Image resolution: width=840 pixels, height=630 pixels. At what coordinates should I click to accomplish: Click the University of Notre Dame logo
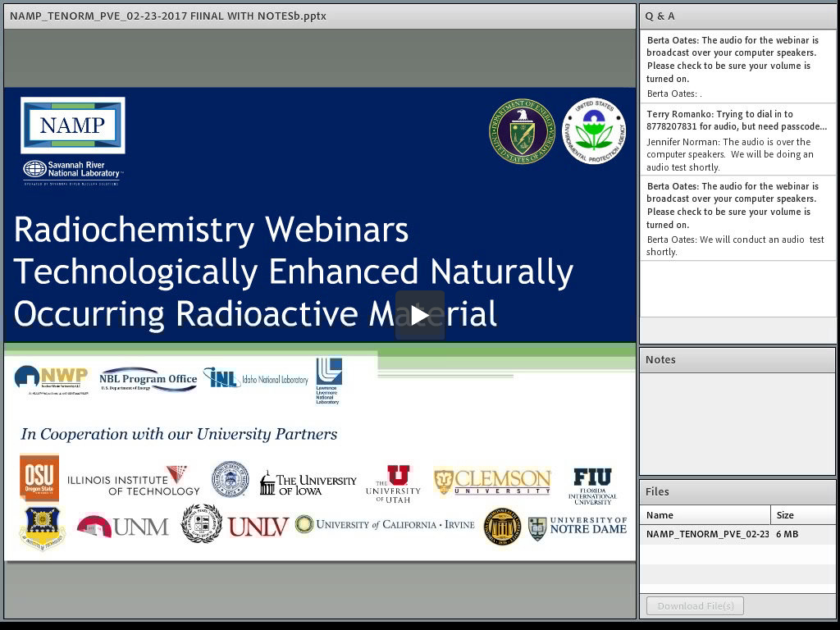coord(577,527)
